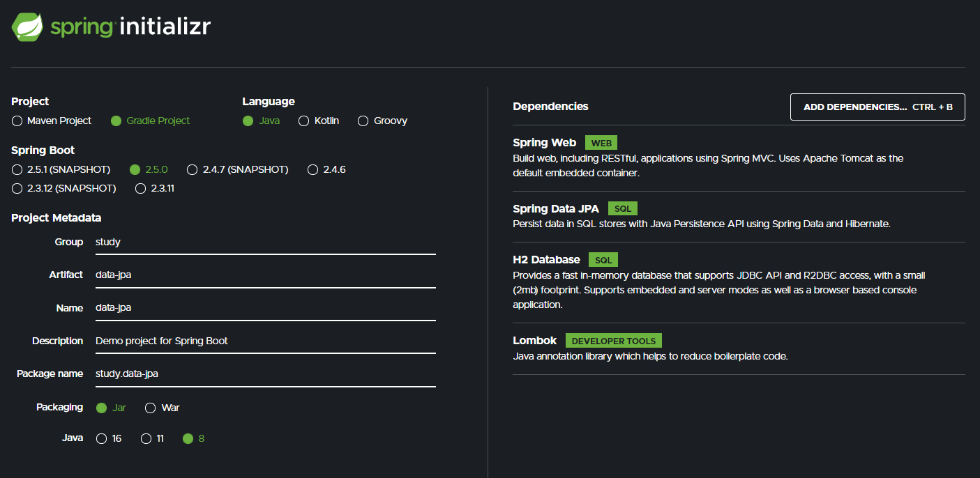Choose Kotlin as the language
Screen dimensions: 980x478
(x=319, y=121)
